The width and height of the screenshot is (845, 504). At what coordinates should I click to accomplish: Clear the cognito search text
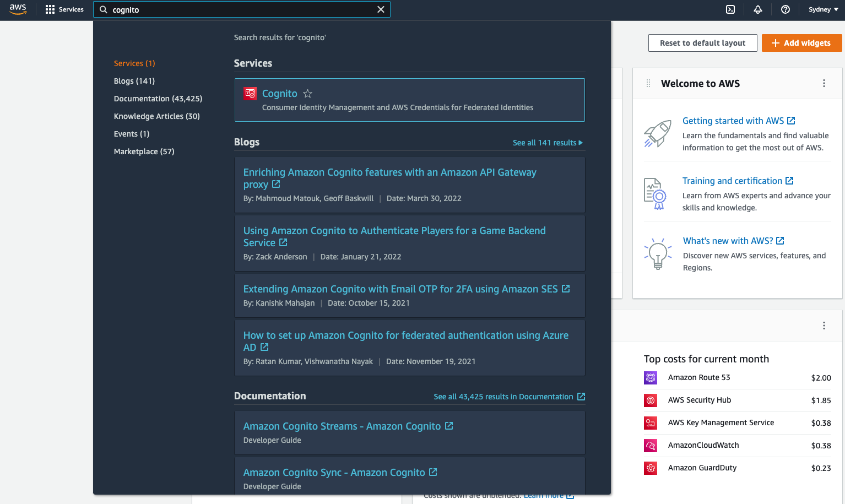pos(381,9)
